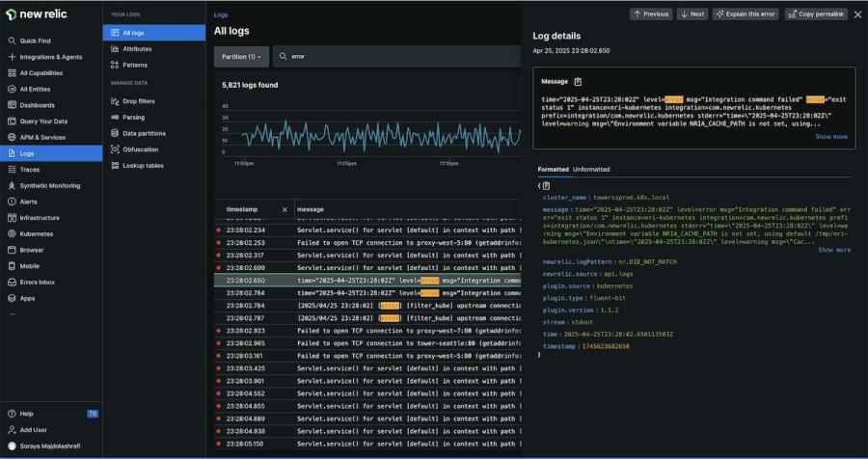Click Add User icon
Image resolution: width=868 pixels, height=459 pixels.
[x=12, y=430]
